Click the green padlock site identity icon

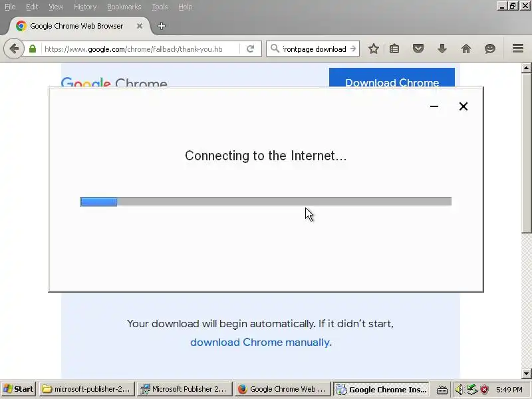pyautogui.click(x=33, y=49)
